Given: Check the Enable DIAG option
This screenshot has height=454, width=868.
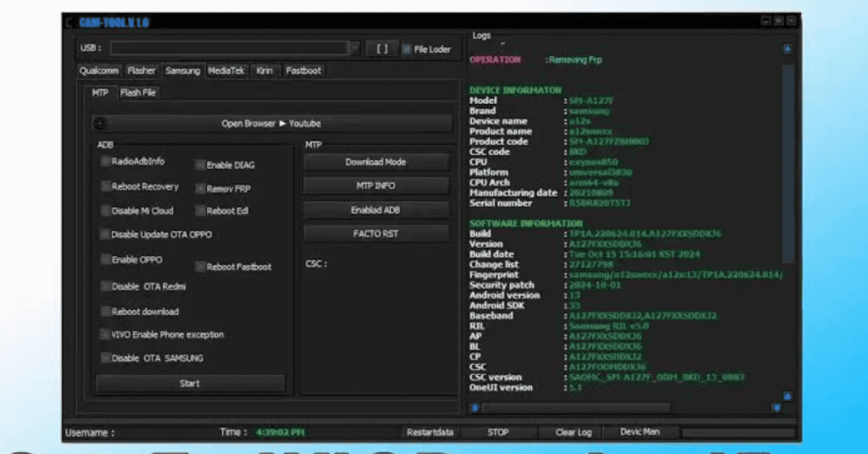Looking at the screenshot, I should [200, 165].
